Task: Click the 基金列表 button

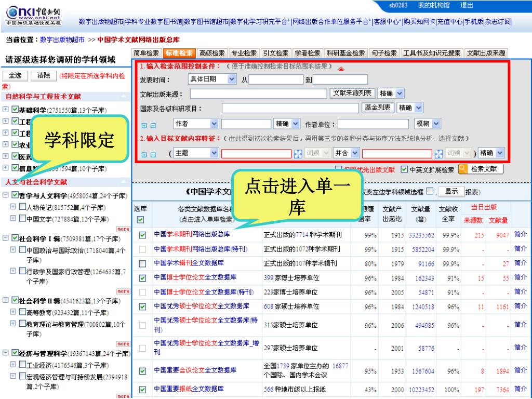Action: click(378, 108)
